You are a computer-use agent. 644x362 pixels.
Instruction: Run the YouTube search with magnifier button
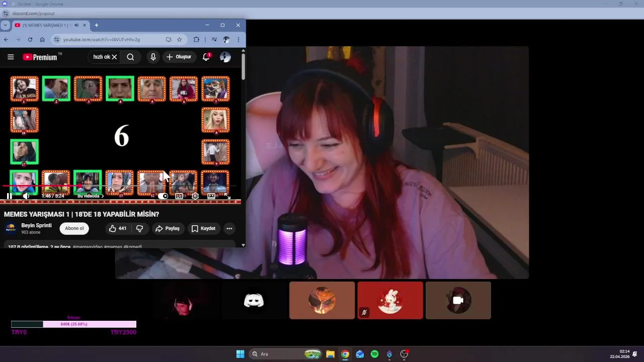pyautogui.click(x=130, y=57)
